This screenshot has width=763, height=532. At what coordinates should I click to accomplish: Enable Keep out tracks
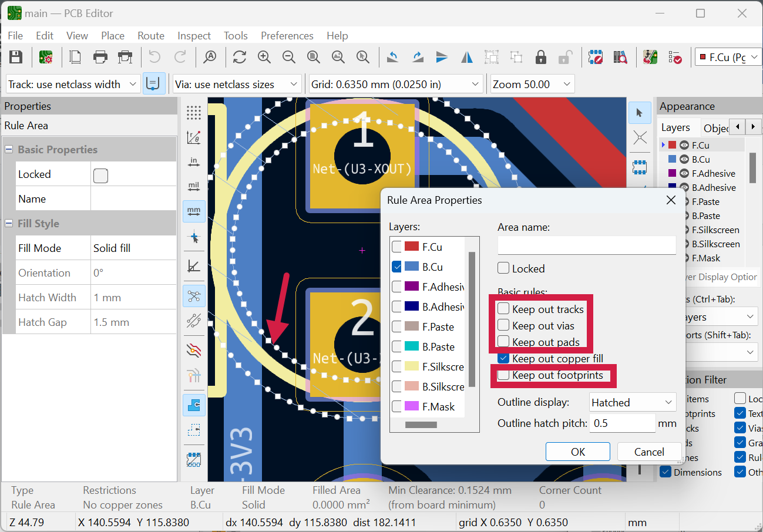tap(503, 308)
